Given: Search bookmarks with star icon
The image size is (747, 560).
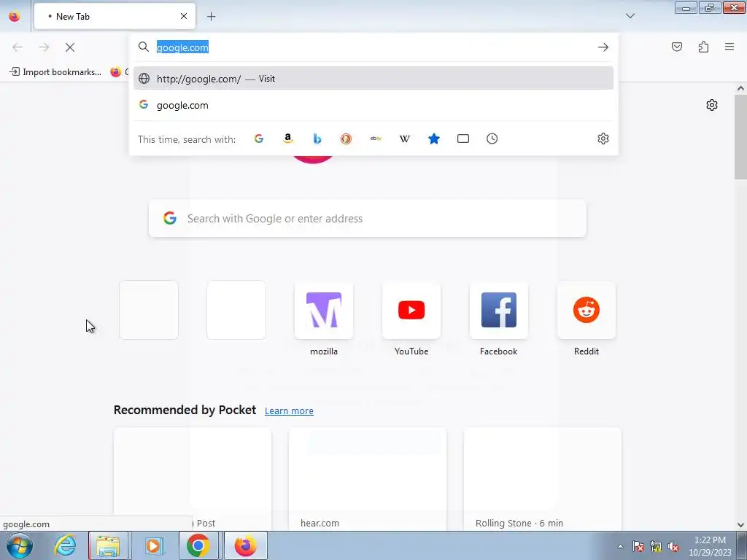Looking at the screenshot, I should click(x=433, y=139).
